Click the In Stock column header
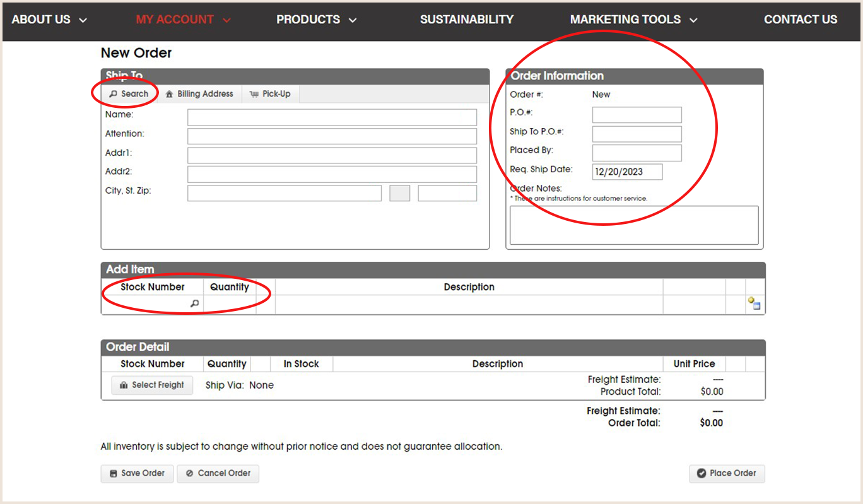 pos(301,364)
